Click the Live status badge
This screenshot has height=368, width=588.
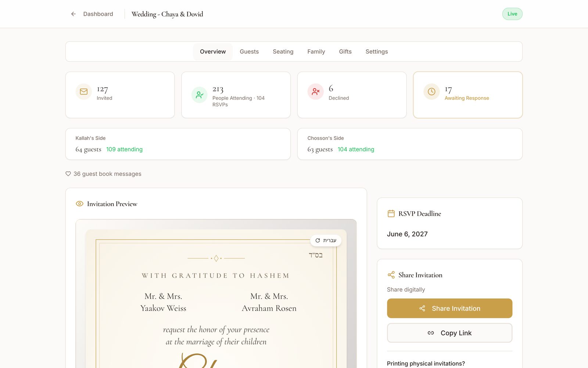[x=512, y=14]
